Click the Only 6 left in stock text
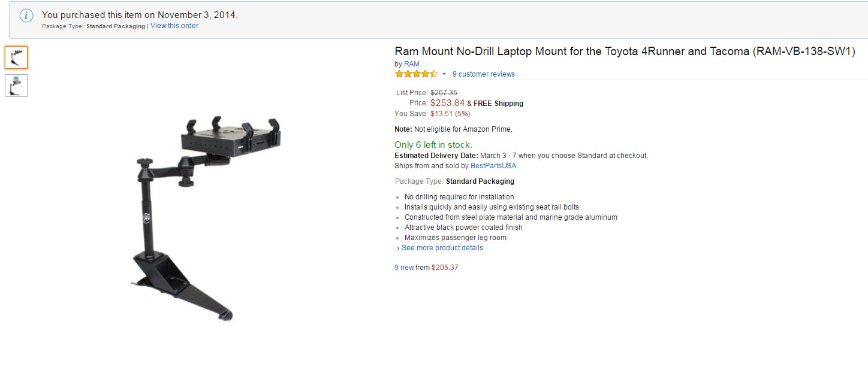The image size is (868, 367). tap(433, 145)
